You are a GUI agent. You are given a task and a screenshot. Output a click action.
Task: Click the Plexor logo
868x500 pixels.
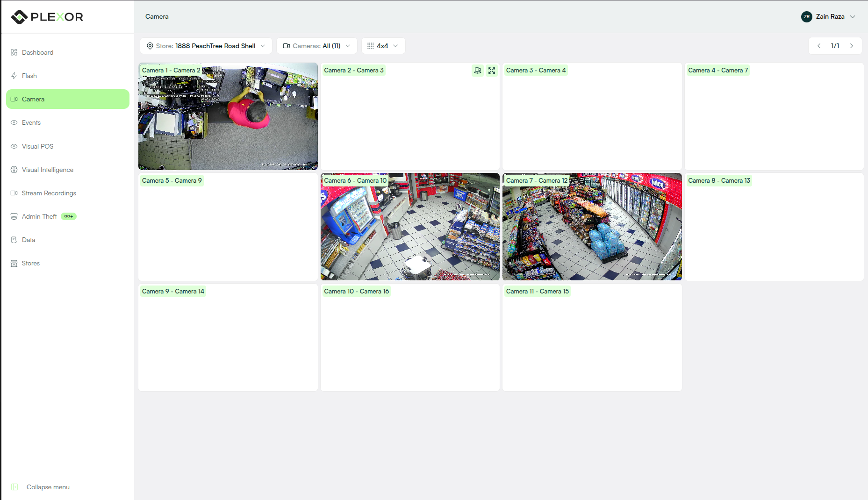[x=47, y=17]
